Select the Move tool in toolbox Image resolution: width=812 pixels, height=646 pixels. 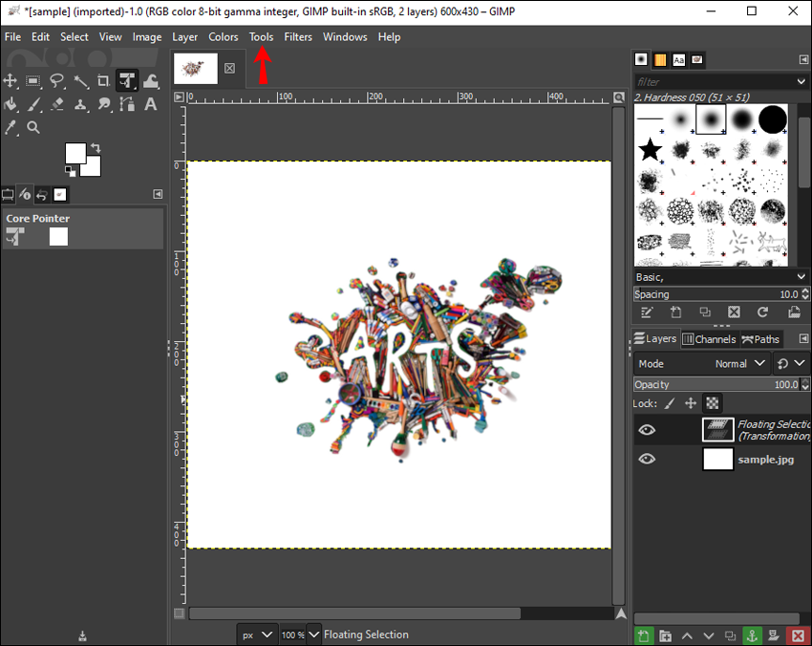tap(11, 81)
